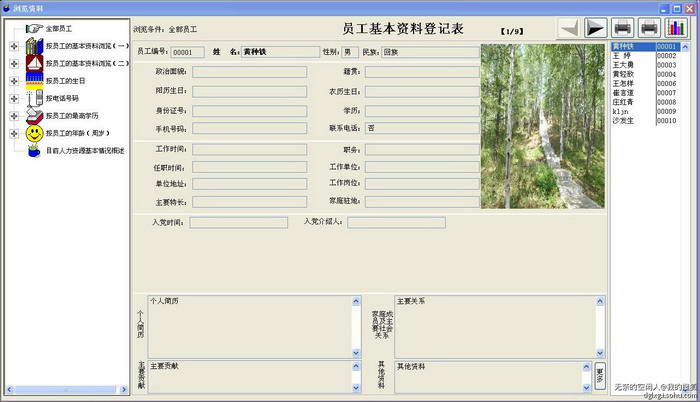Screen dimensions: 700x402
Task: Click the 入党时间 field
Action: tap(238, 222)
